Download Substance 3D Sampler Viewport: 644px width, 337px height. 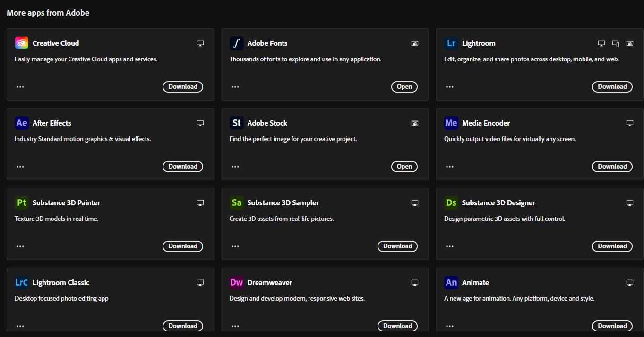397,246
